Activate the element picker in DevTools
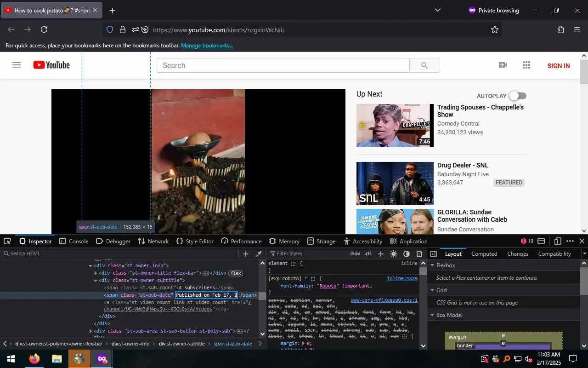 [7, 241]
